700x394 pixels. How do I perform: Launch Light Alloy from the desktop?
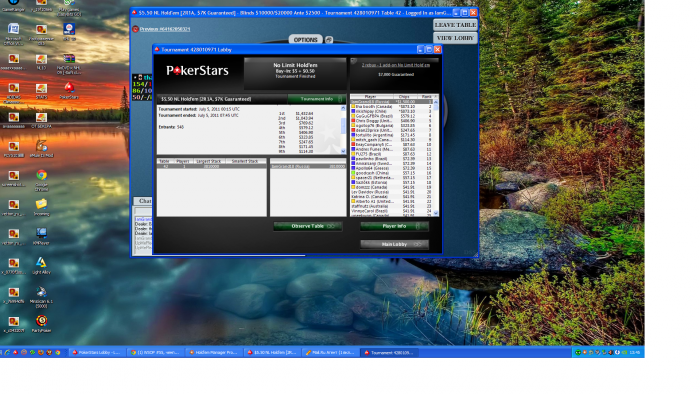(42, 265)
